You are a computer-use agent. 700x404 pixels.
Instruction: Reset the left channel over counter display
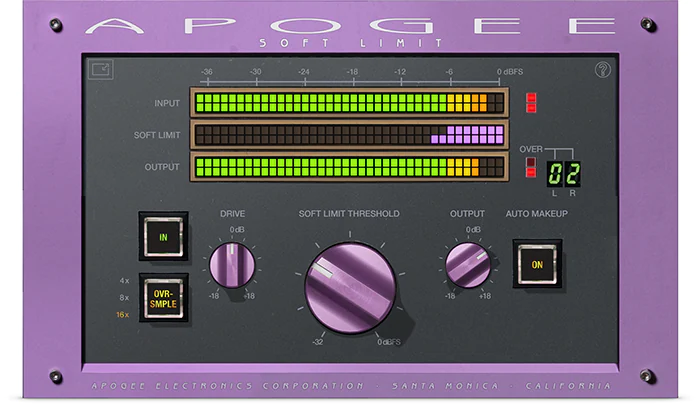click(555, 174)
